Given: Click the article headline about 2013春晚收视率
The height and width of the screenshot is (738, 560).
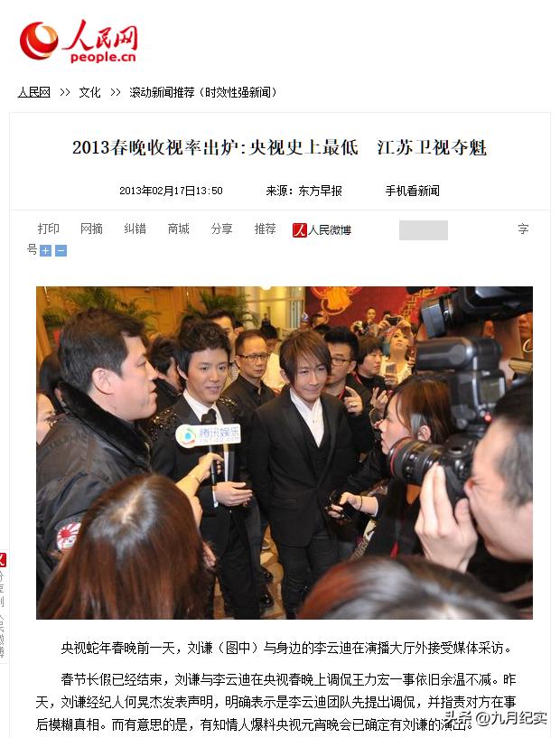Looking at the screenshot, I should point(279,147).
